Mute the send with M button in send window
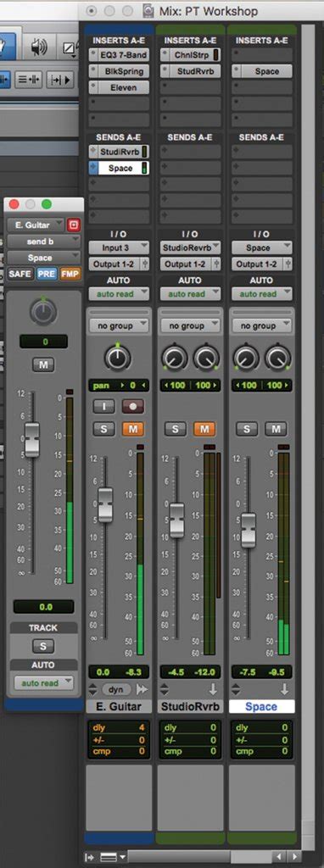 [43, 364]
